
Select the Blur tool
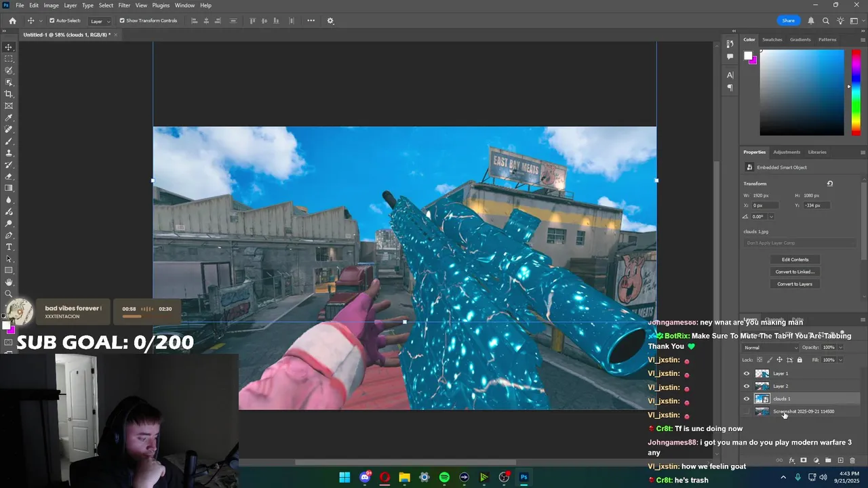(9, 200)
